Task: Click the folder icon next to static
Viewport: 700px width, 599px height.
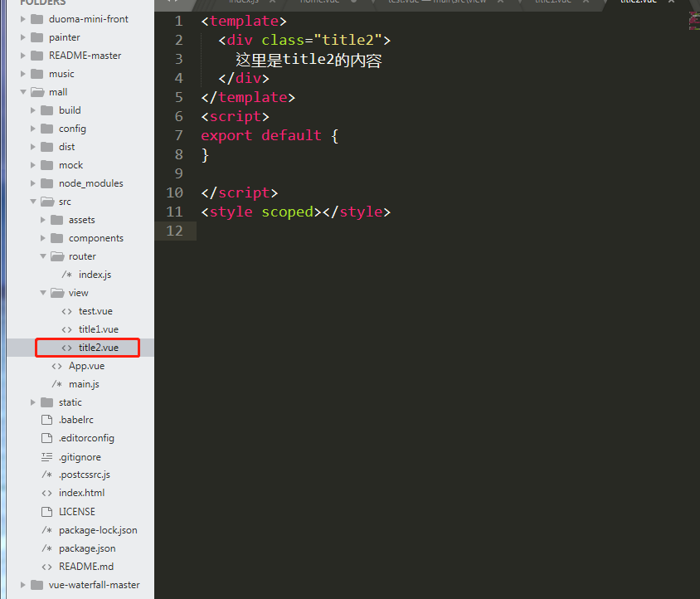Action: point(46,402)
